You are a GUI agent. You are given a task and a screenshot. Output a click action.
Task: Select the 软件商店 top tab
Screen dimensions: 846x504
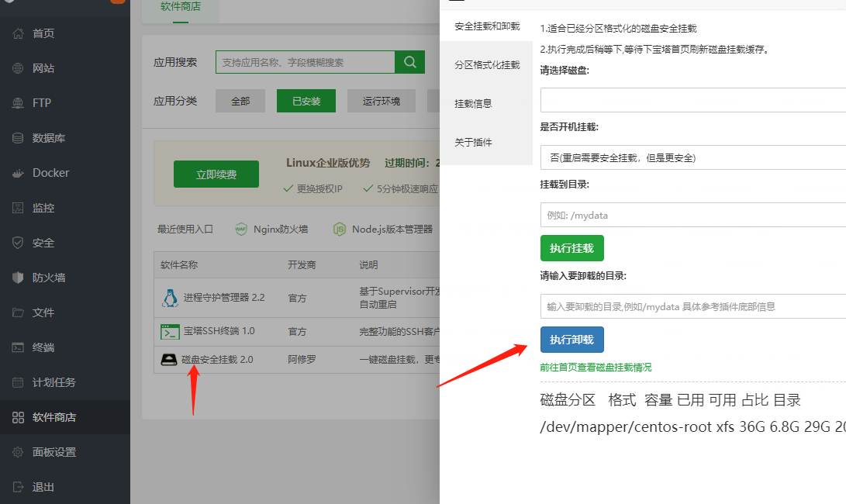tap(180, 8)
